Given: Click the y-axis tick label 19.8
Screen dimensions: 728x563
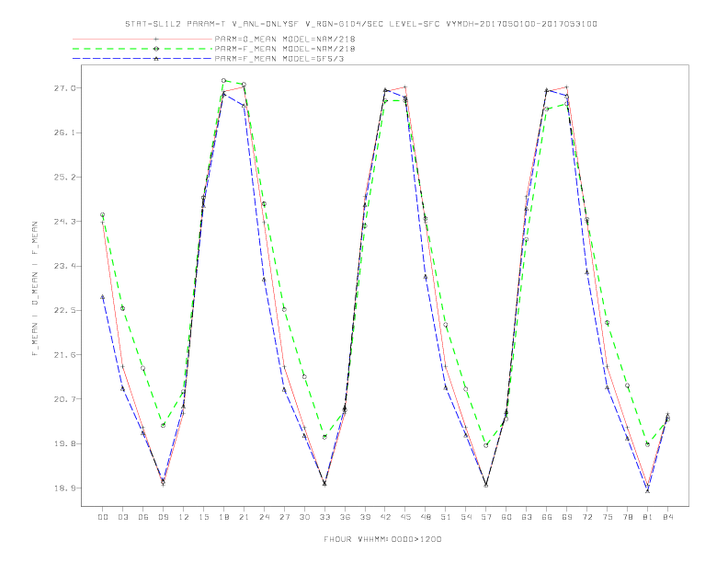Looking at the screenshot, I should click(64, 443).
